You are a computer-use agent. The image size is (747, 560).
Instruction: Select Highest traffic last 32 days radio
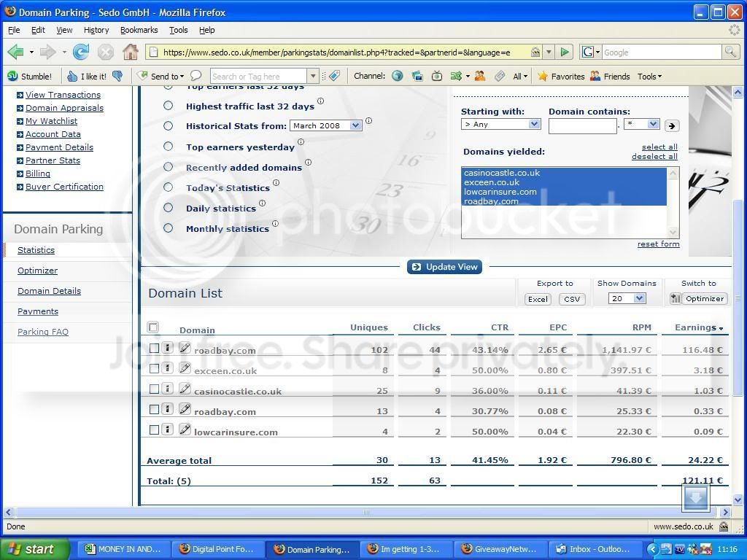pos(169,105)
